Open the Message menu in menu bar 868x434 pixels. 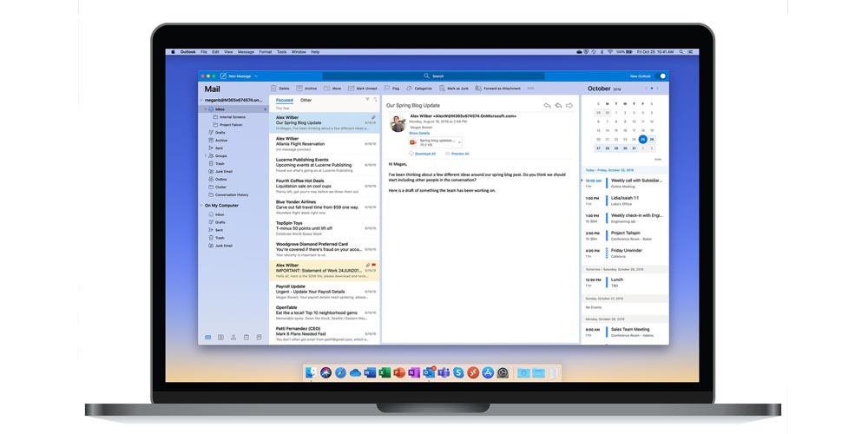246,52
